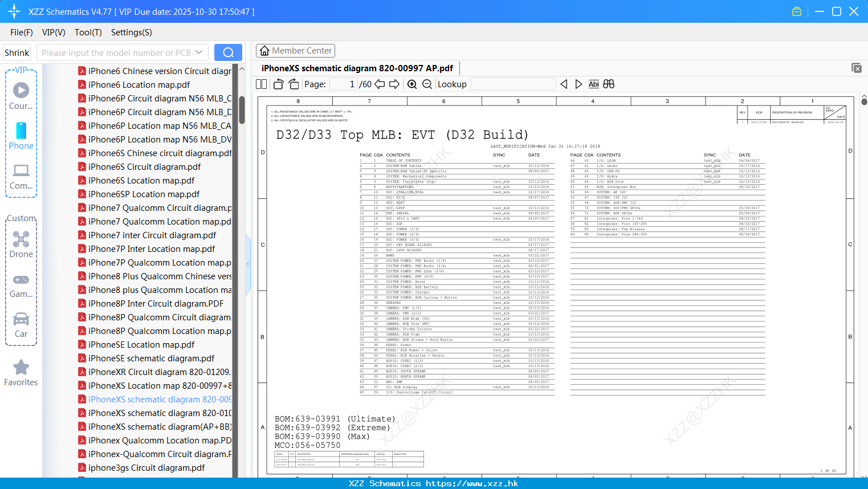Close the document tab panel icon
The image size is (868, 489).
(x=857, y=68)
